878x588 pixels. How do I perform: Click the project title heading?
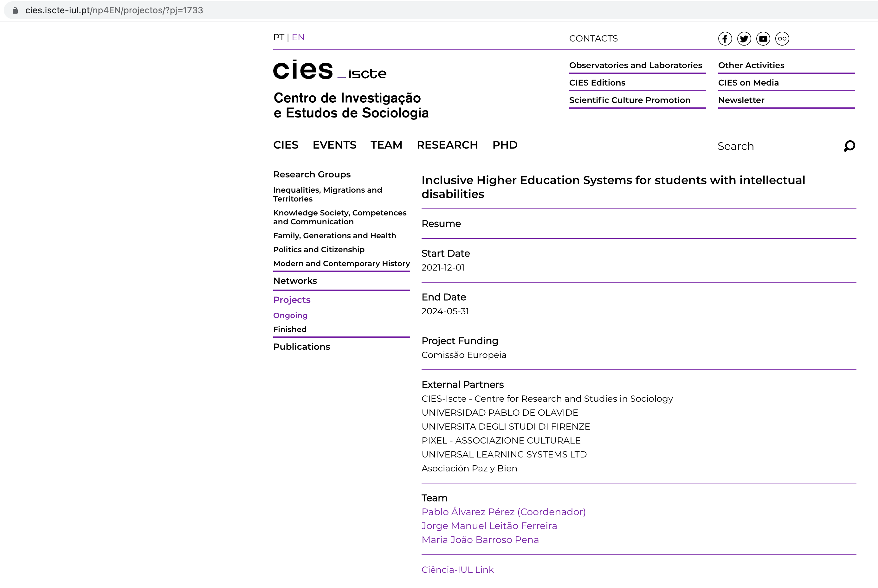click(613, 187)
